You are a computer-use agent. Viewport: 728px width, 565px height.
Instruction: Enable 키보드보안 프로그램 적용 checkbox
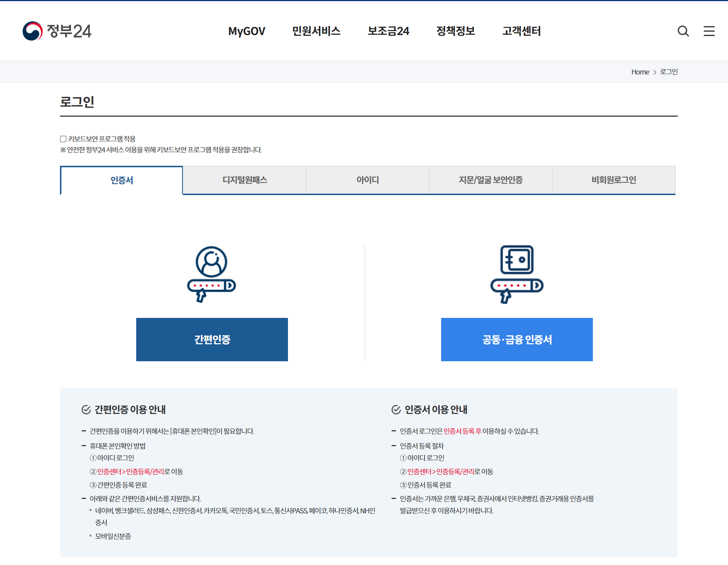coord(63,139)
